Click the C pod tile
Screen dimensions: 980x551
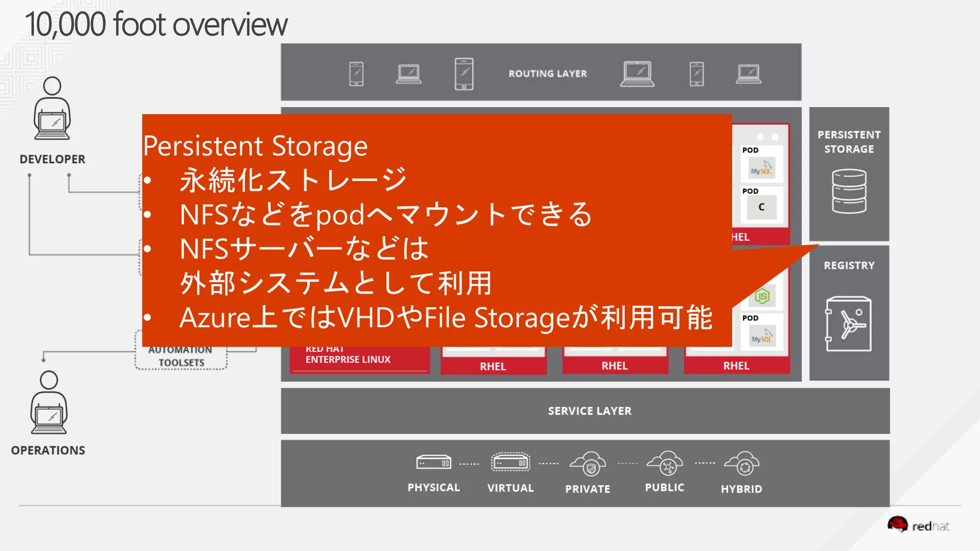pos(761,207)
